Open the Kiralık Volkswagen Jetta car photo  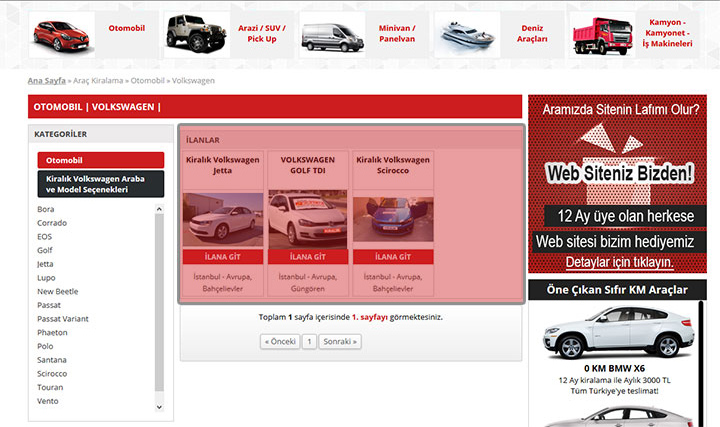coord(223,220)
